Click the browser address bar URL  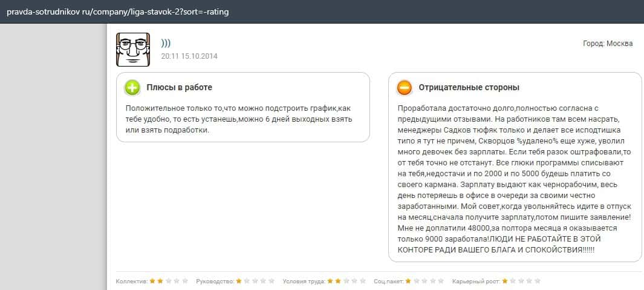click(118, 12)
